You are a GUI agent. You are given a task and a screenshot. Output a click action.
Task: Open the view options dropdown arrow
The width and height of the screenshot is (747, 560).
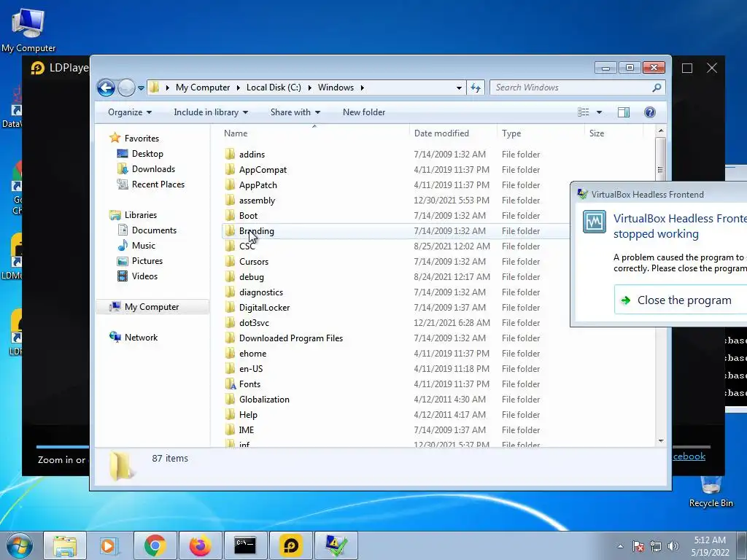click(x=600, y=112)
